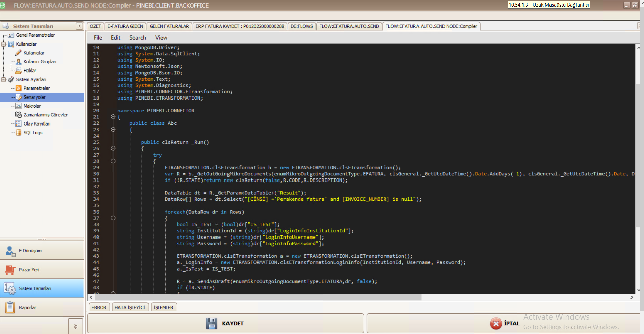644x334 pixels.
Task: Select Genel Parametreler in the tree
Action: pyautogui.click(x=35, y=35)
